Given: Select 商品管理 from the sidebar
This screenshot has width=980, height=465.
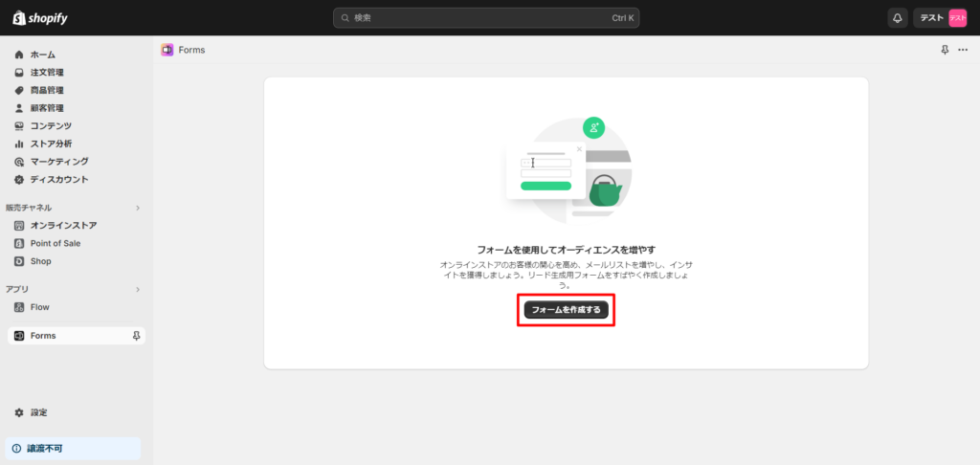Looking at the screenshot, I should [47, 90].
